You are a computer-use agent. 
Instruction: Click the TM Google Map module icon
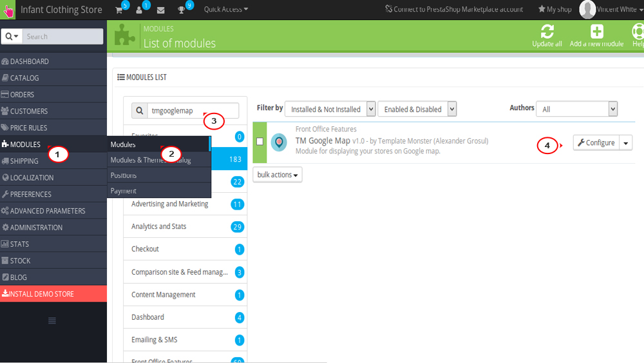(279, 142)
